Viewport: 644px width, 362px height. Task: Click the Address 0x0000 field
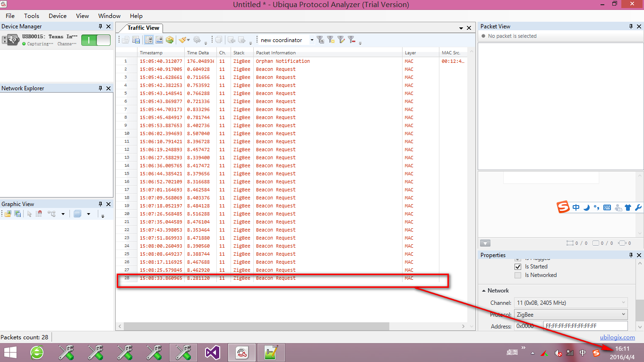tap(529, 326)
